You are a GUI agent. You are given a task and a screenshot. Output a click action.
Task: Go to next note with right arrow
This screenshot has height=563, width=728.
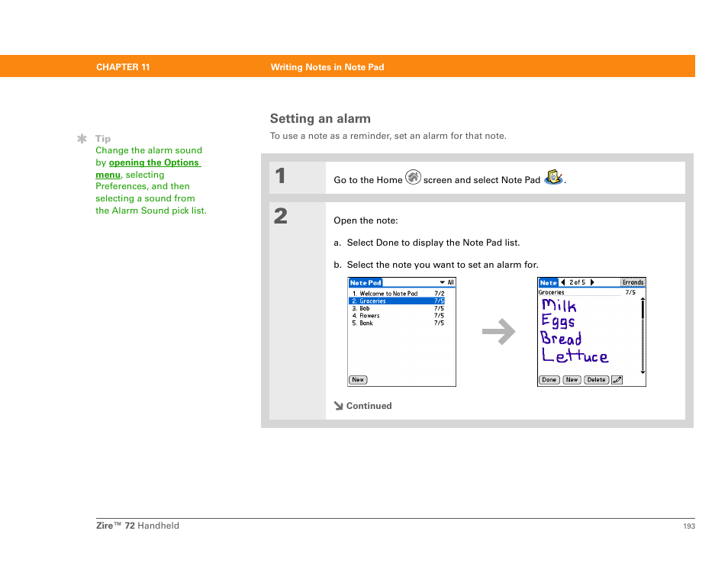coord(592,282)
